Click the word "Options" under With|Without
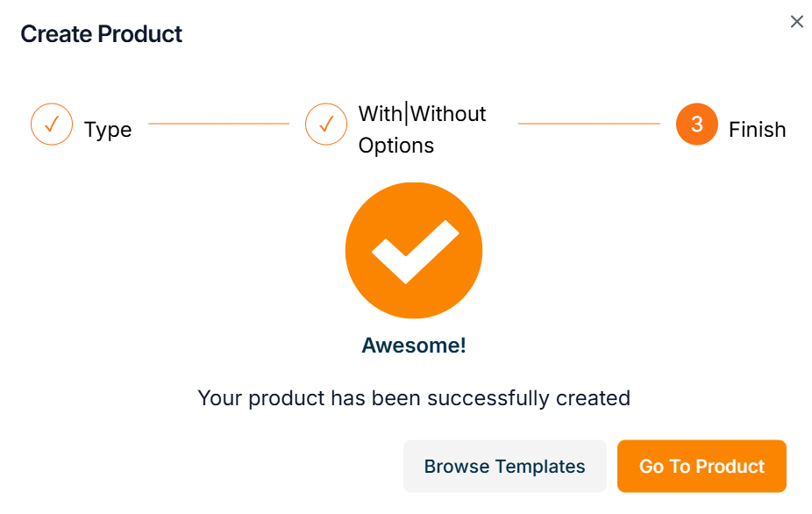The width and height of the screenshot is (812, 514). [396, 146]
